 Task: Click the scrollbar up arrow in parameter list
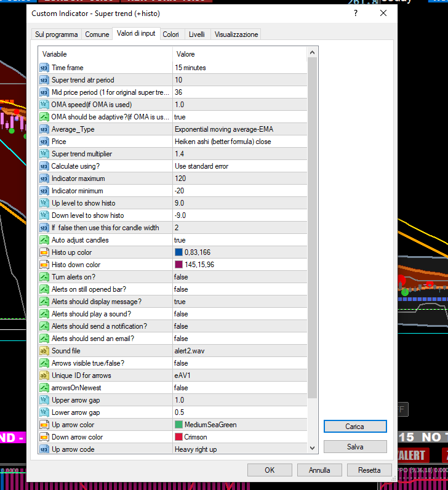[312, 52]
